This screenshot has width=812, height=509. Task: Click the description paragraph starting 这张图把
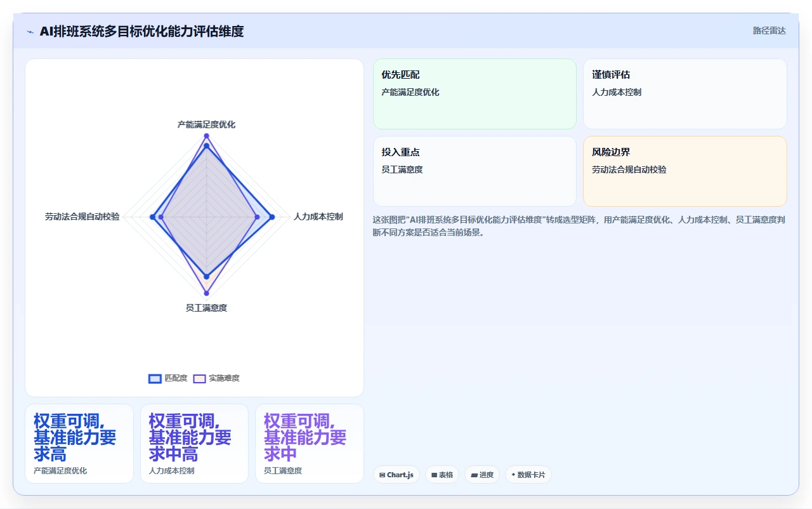pos(580,226)
